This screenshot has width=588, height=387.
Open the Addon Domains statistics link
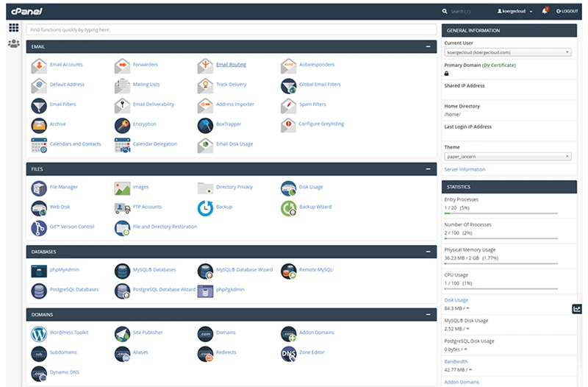point(462,382)
